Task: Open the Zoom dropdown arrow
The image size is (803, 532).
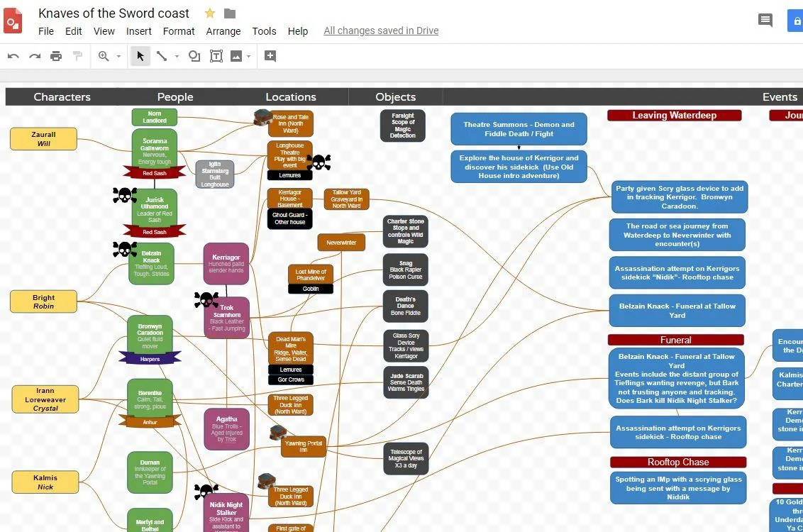Action: click(x=118, y=56)
